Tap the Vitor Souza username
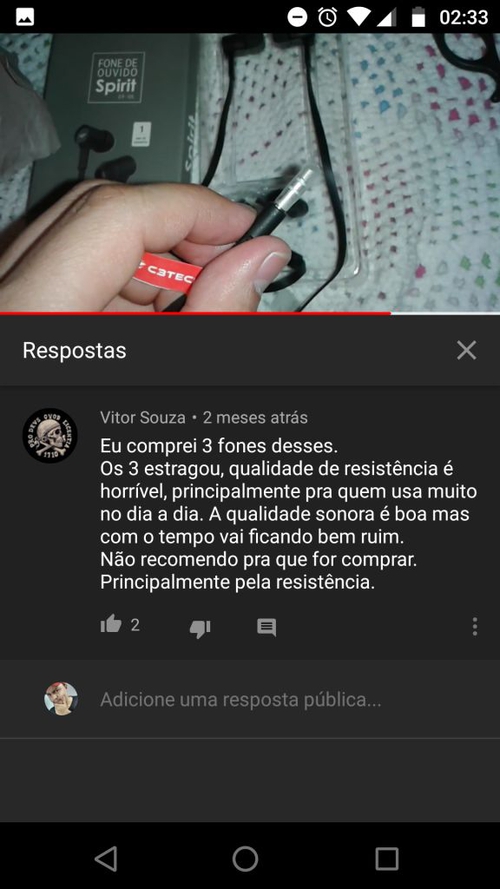The width and height of the screenshot is (500, 889). 143,418
